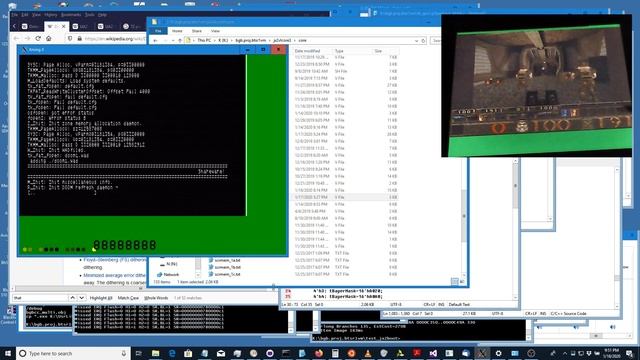Image resolution: width=640 pixels, height=360 pixels.
Task: Open the Floyd–Steinberg dithering Wikipedia link
Action: click(114, 260)
